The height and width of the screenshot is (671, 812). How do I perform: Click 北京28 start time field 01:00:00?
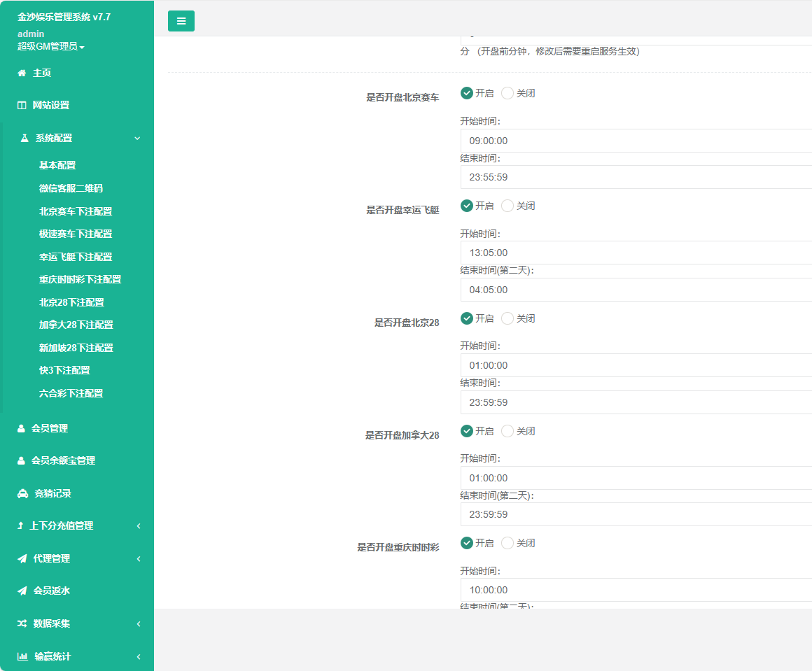(636, 365)
